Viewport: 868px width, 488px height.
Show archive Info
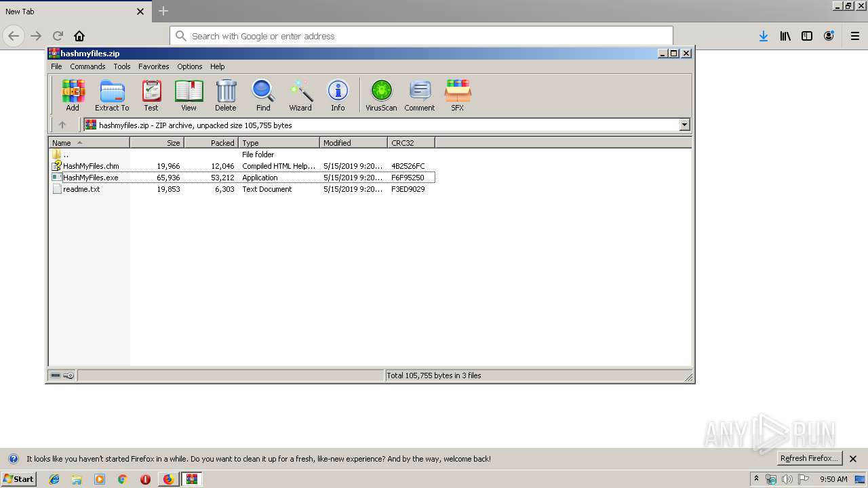coord(338,95)
